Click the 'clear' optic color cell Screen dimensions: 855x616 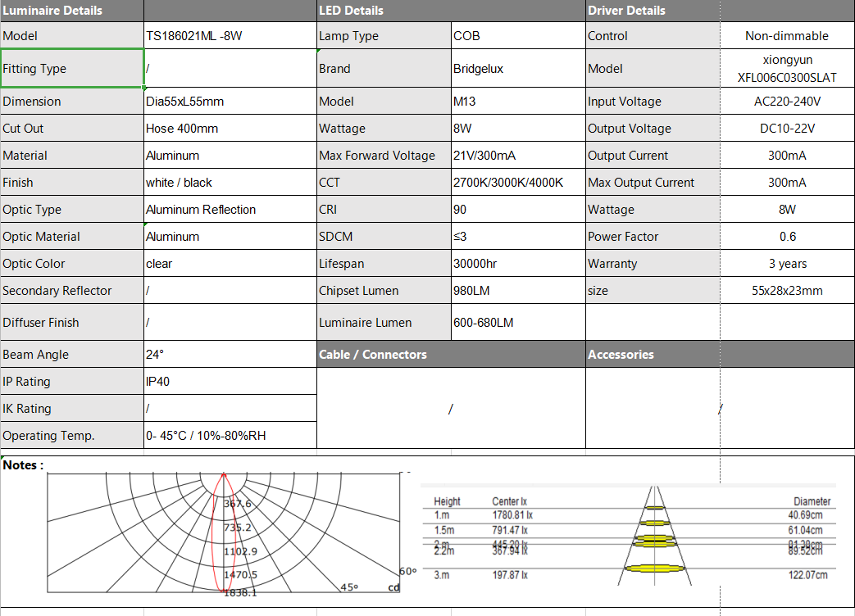230,264
